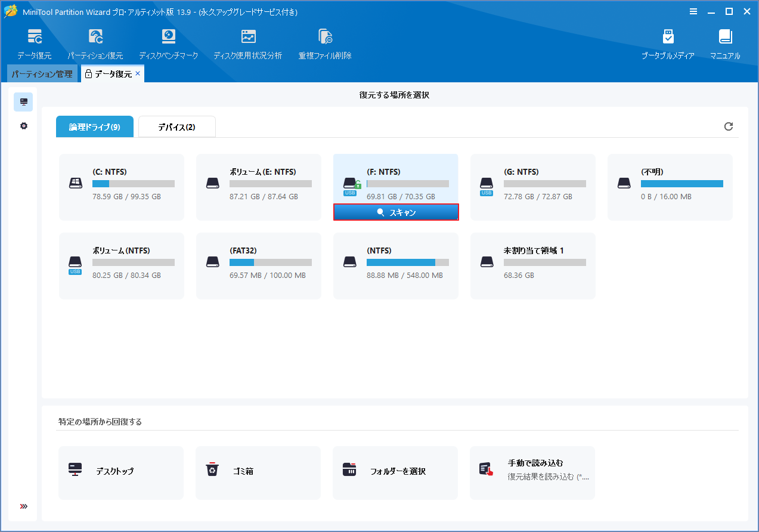This screenshot has width=759, height=532.
Task: Select the (不明) drive icon
Action: tap(624, 184)
